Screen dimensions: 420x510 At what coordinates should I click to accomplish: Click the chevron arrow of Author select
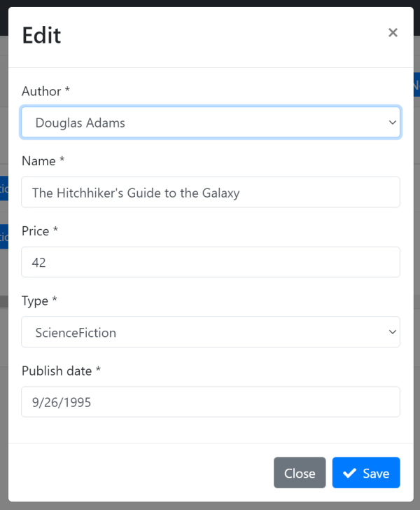[392, 123]
